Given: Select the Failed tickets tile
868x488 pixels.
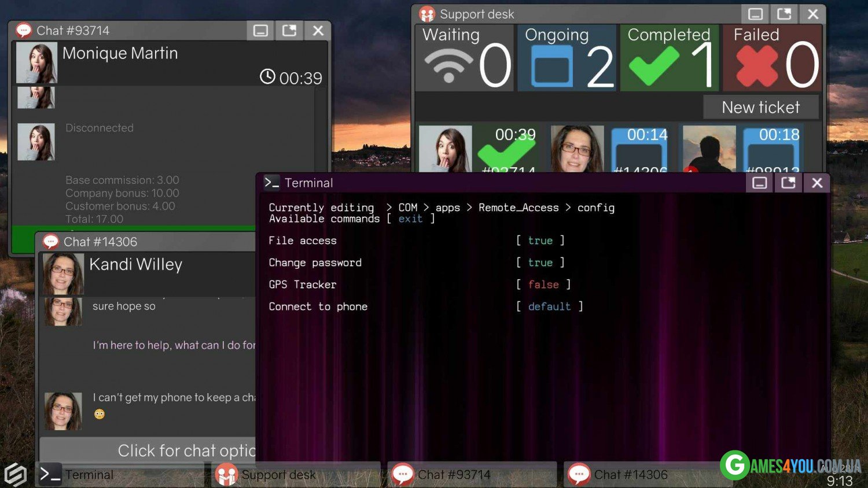Looking at the screenshot, I should [x=772, y=58].
